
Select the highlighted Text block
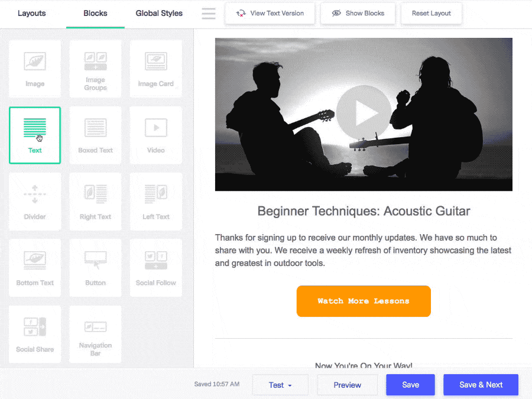(x=35, y=135)
